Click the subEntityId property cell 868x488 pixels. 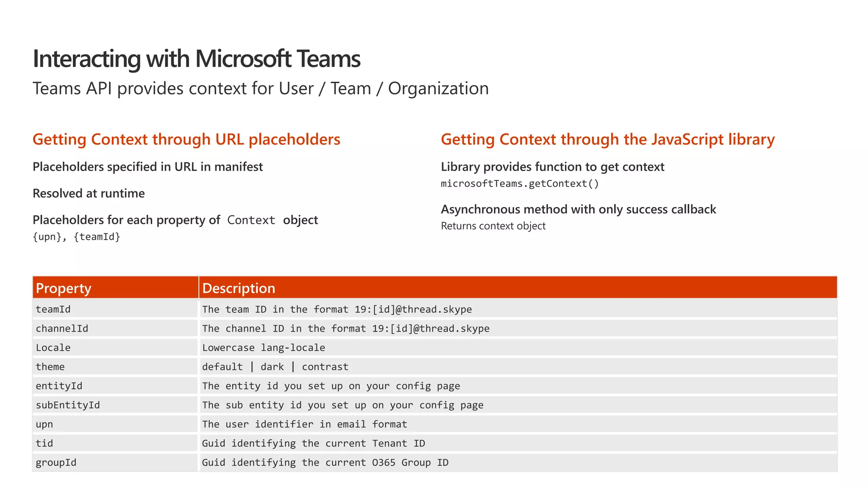pos(115,405)
